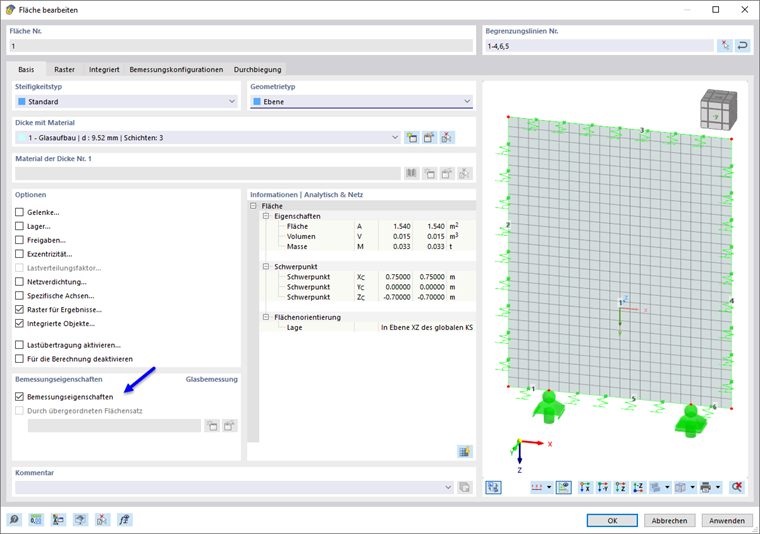Image resolution: width=760 pixels, height=534 pixels.
Task: Click the Fläche Nr. input field
Action: point(241,46)
